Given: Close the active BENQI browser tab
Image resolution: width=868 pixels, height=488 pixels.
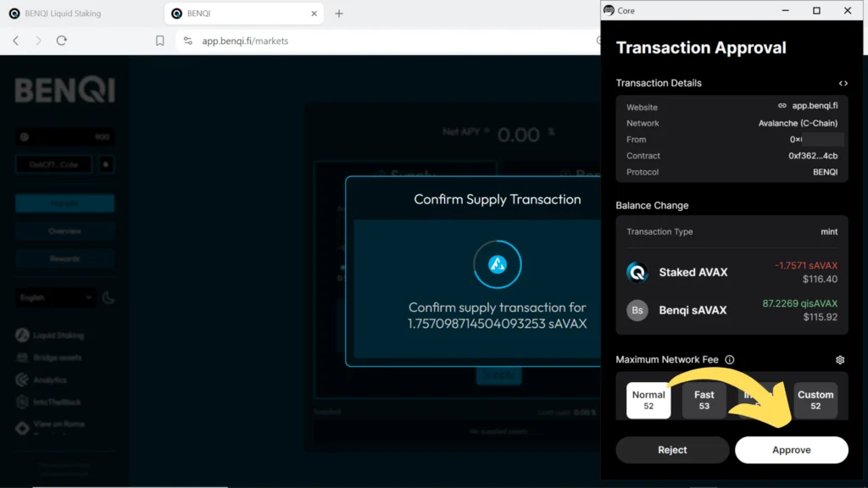Looking at the screenshot, I should pyautogui.click(x=314, y=14).
